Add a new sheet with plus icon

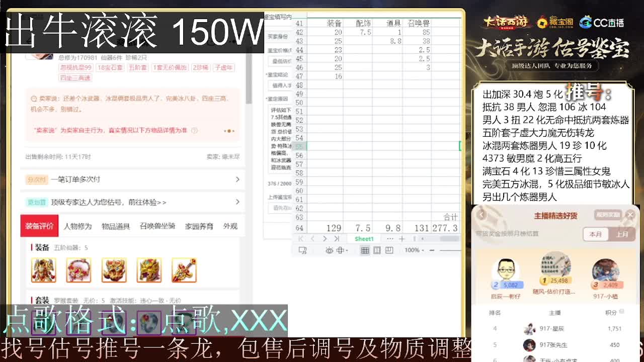[402, 239]
